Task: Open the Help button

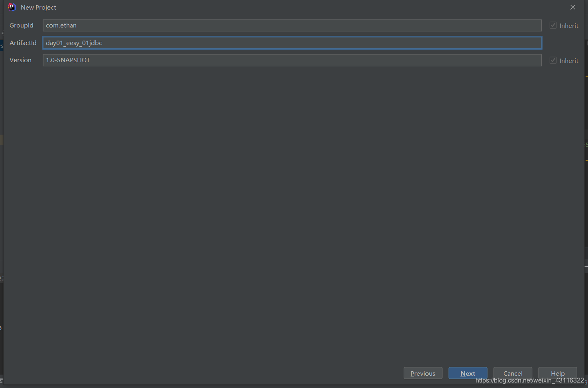Action: coord(558,373)
